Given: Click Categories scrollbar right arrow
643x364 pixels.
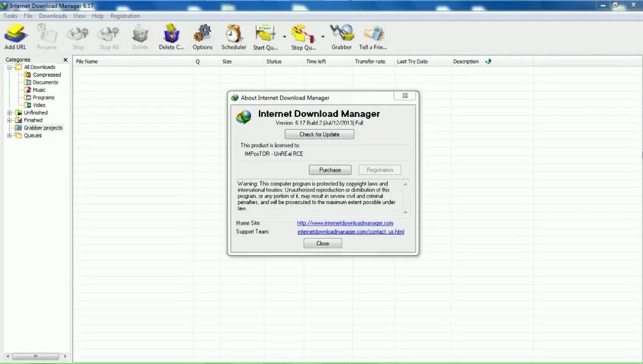Looking at the screenshot, I should click(x=65, y=356).
